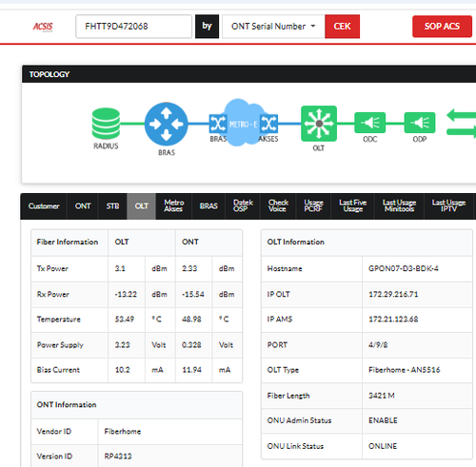Click OLT Type value Fiberhome - AN5516

point(405,370)
